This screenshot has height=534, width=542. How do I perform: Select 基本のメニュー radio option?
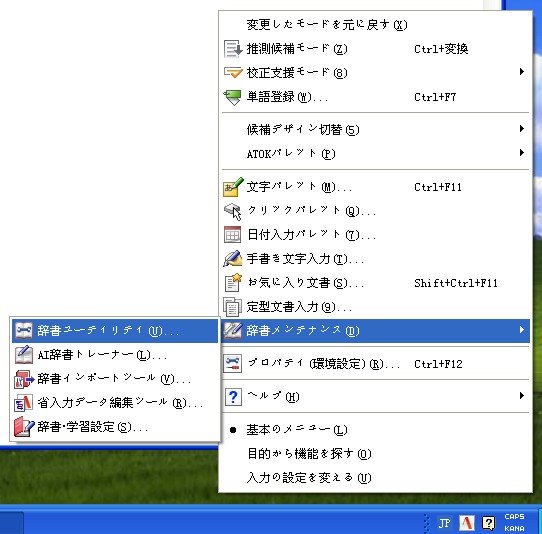tap(375, 430)
